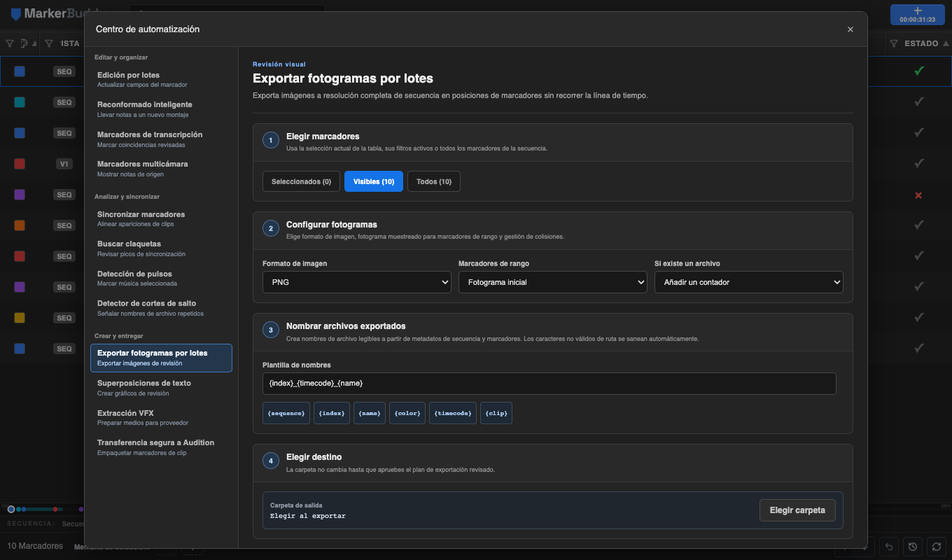Open Reconformado inteligente in sidebar
952x560 pixels.
pos(161,109)
